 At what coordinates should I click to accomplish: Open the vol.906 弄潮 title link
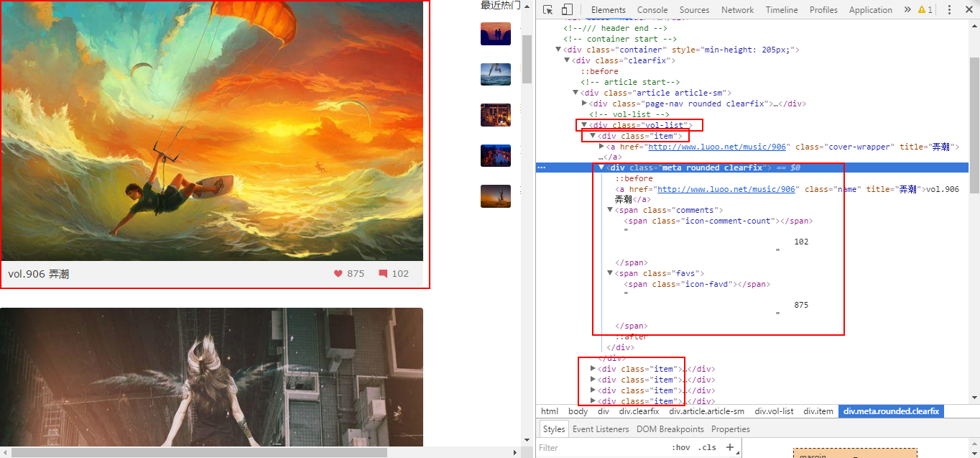pos(39,274)
